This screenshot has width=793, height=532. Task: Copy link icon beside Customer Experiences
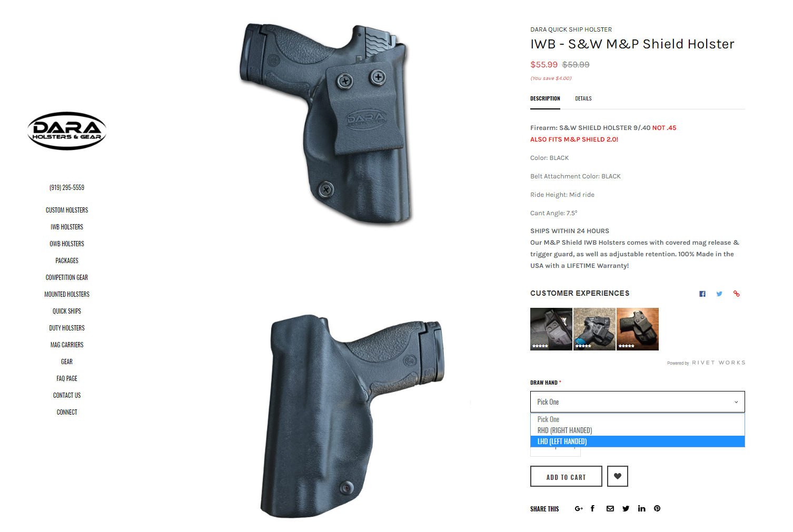(x=737, y=294)
